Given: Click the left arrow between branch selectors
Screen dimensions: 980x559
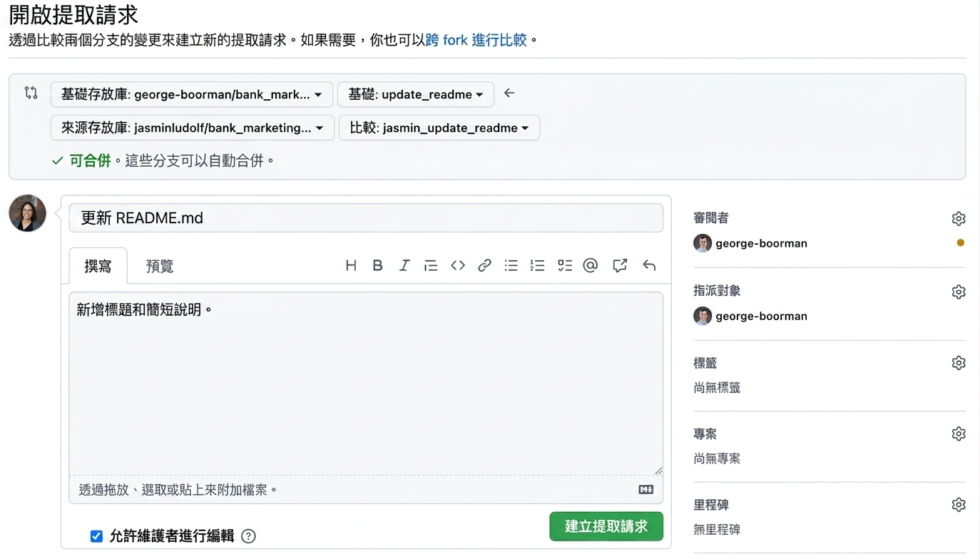Looking at the screenshot, I should click(x=509, y=93).
